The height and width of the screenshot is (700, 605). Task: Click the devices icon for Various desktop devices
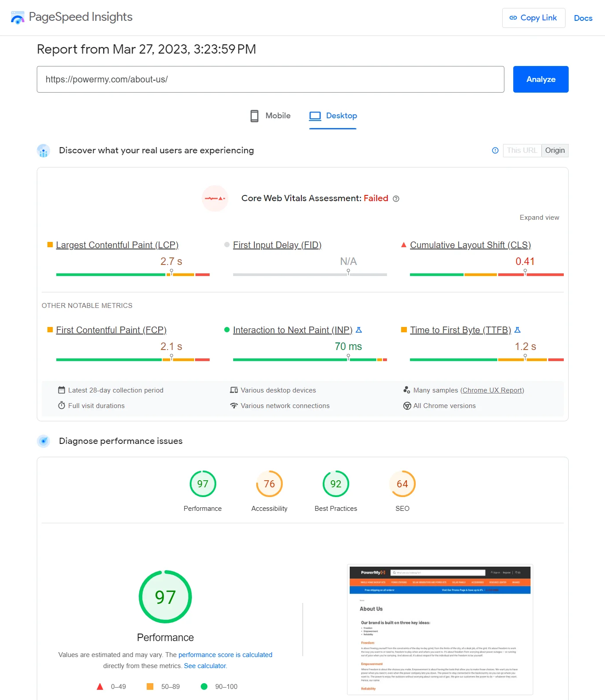pos(234,390)
